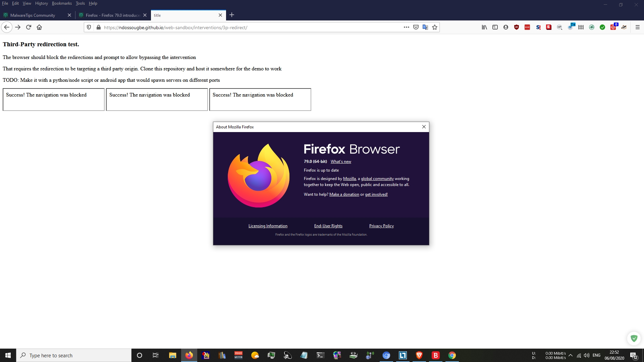Click the translate page icon in address bar
This screenshot has height=362, width=644.
coord(425,27)
